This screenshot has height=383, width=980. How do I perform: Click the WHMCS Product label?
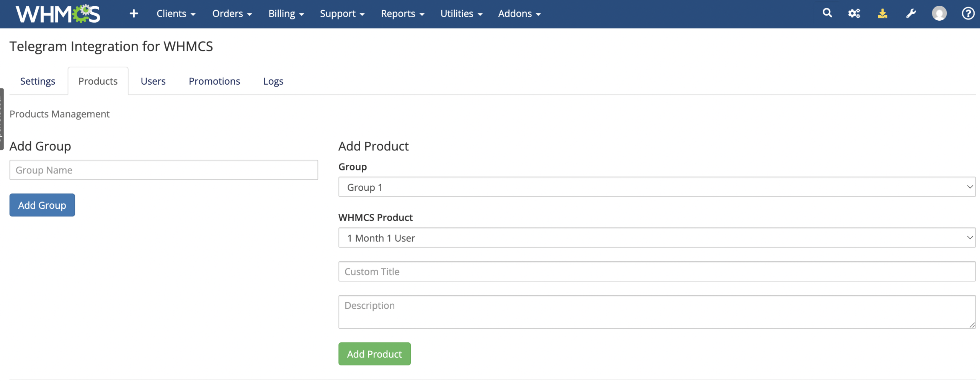click(376, 218)
